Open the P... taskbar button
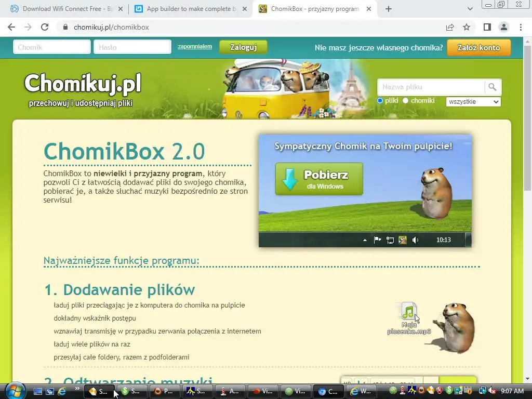 click(x=165, y=391)
